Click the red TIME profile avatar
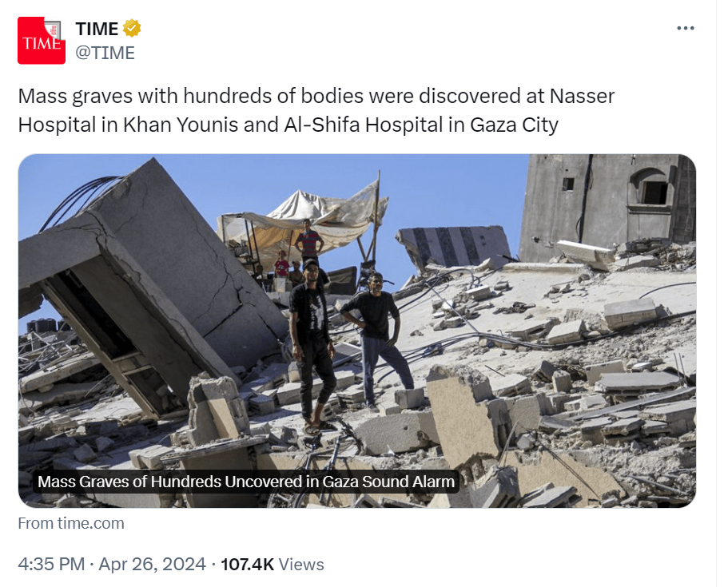728x587 pixels. [x=42, y=41]
